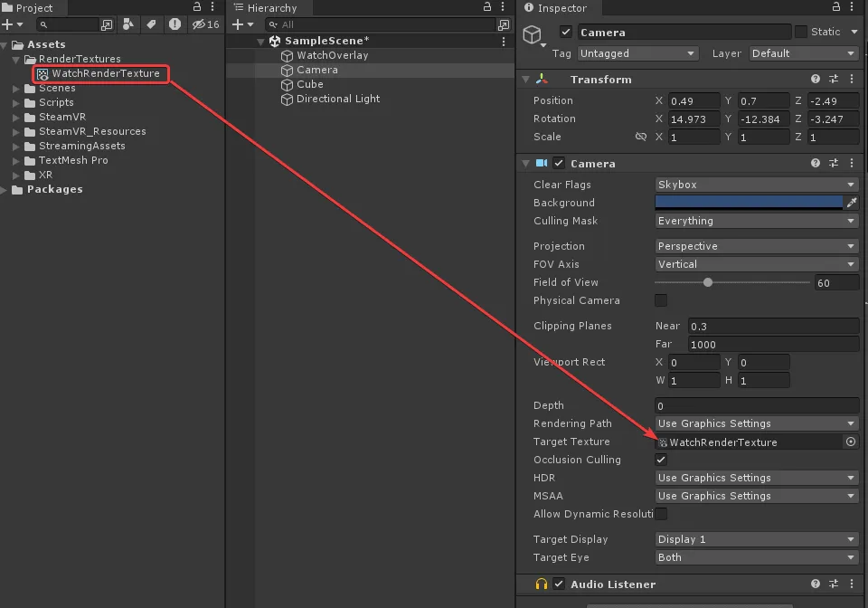Open Transform component help icon
The width and height of the screenshot is (868, 608).
816,80
